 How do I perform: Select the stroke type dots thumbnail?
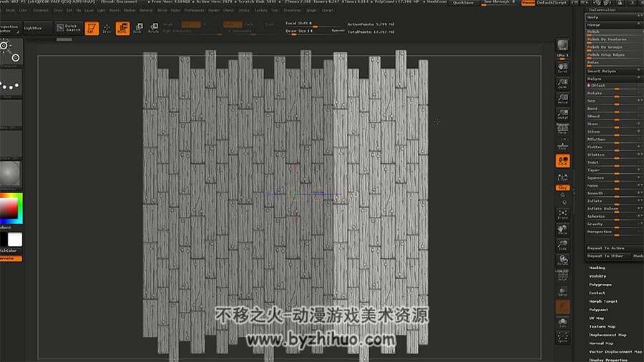tap(11, 83)
